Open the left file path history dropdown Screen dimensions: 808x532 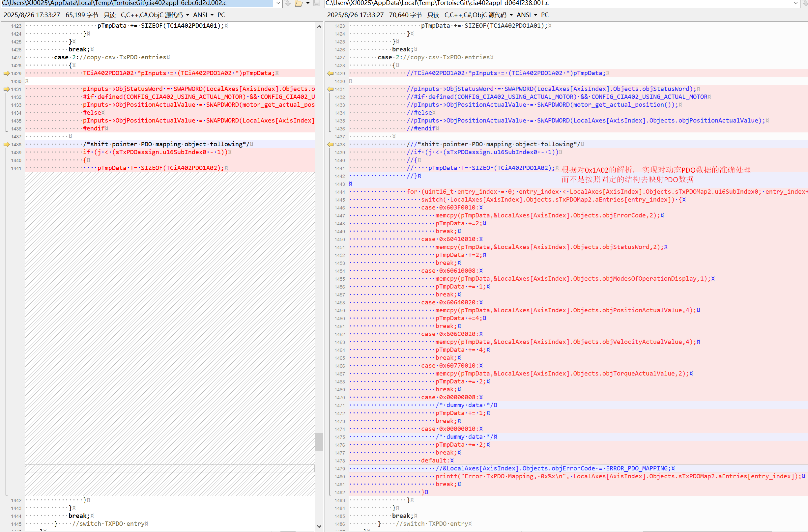coord(278,3)
